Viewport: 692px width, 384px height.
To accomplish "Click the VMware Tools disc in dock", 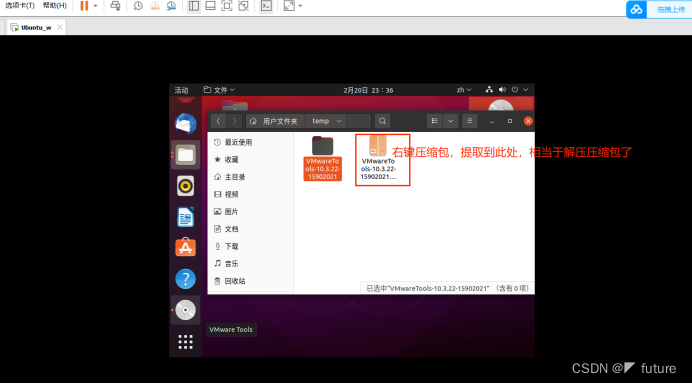I will coord(185,310).
